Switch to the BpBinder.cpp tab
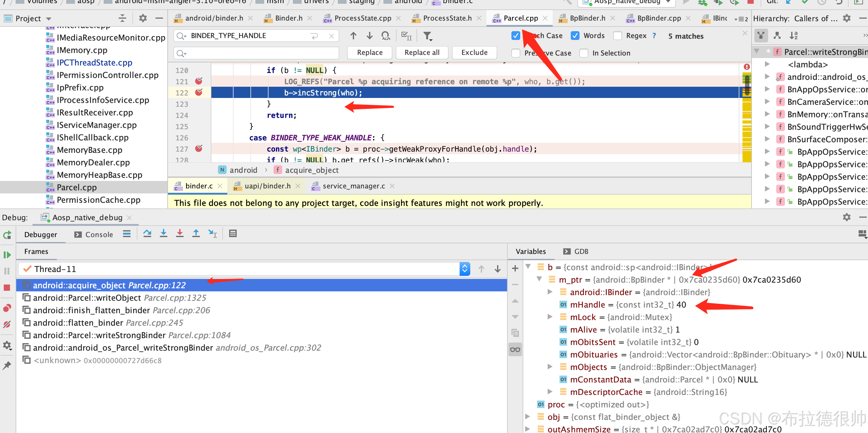Viewport: 868px width, 433px height. pyautogui.click(x=658, y=18)
